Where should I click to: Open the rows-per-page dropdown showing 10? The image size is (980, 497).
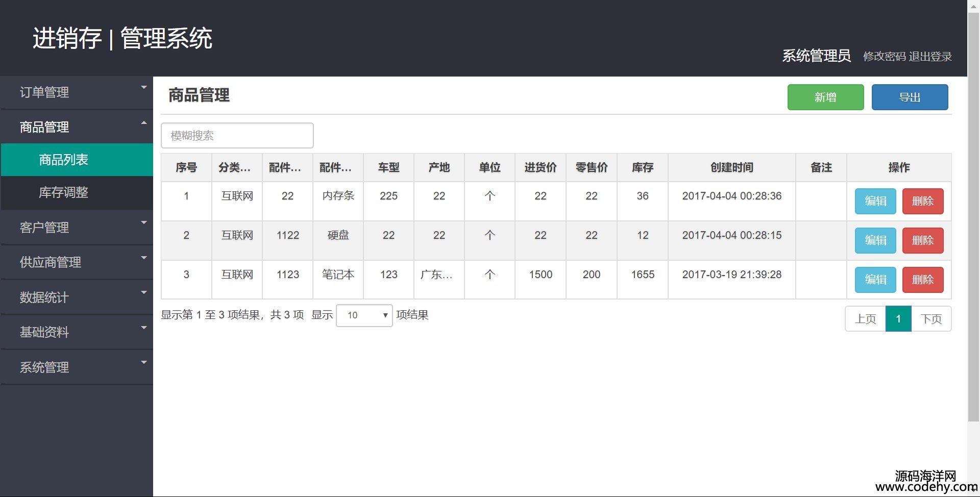[x=364, y=315]
